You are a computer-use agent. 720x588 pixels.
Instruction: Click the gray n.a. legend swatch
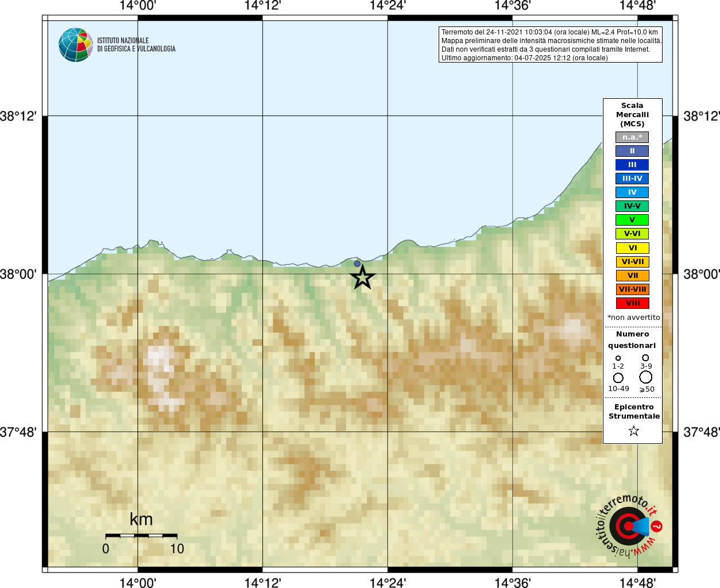click(632, 137)
